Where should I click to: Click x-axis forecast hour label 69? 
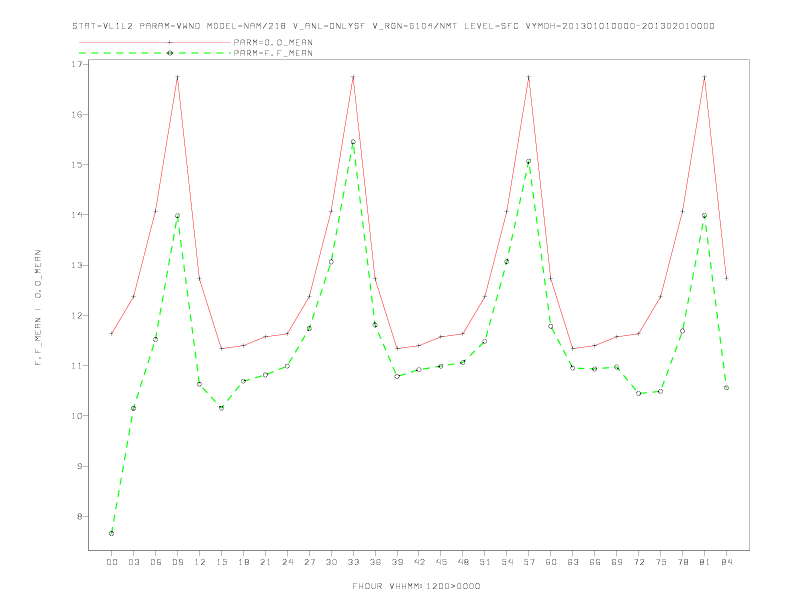[x=617, y=562]
